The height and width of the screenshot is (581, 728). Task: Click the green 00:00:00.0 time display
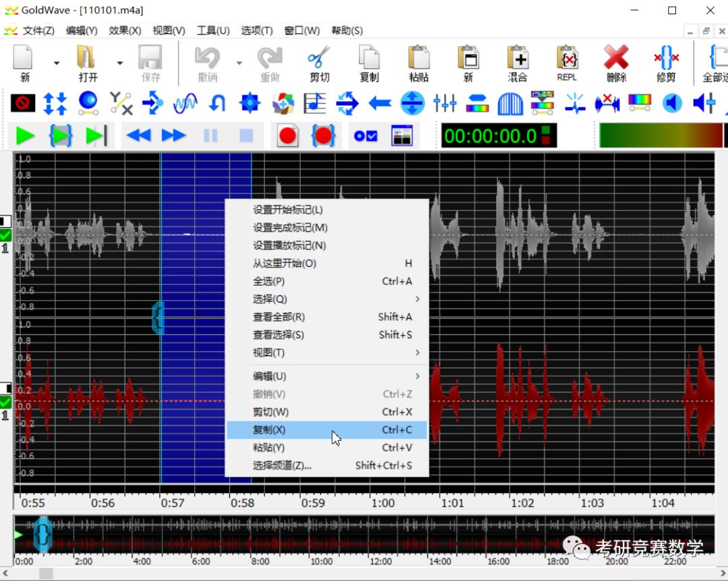499,136
